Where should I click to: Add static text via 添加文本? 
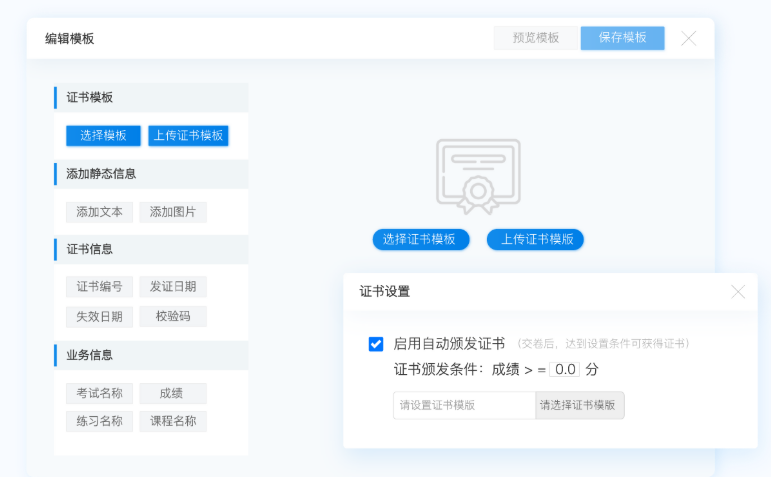[x=99, y=212]
